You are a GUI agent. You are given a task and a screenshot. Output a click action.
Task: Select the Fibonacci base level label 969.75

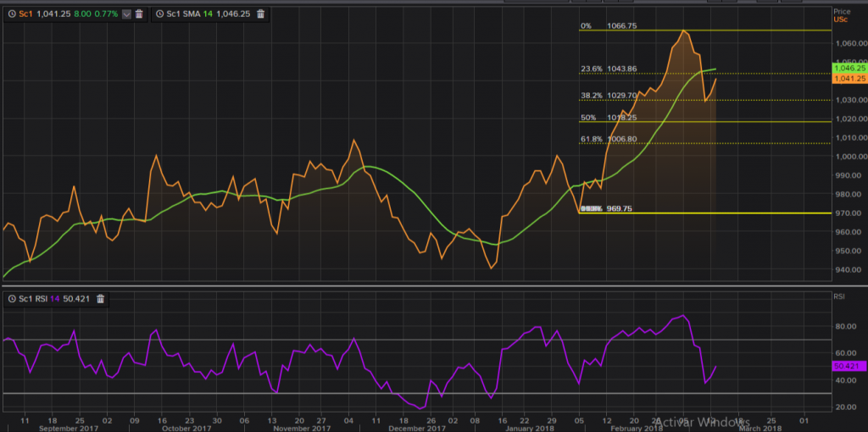pos(620,209)
